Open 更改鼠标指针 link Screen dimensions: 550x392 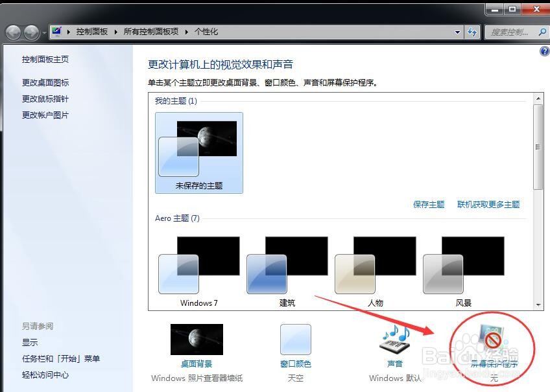[45, 98]
